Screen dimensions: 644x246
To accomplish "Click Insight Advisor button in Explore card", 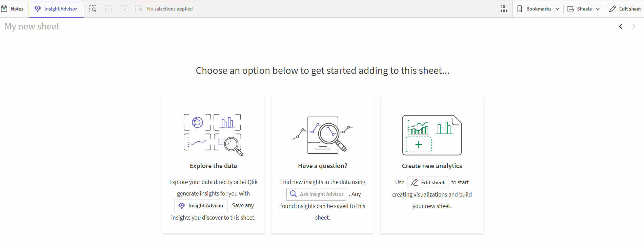I will click(201, 206).
